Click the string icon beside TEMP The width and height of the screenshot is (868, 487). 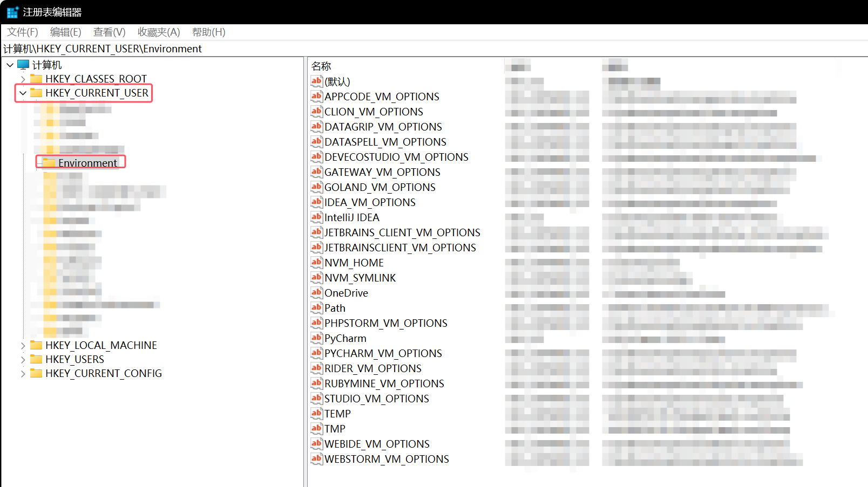(x=317, y=414)
